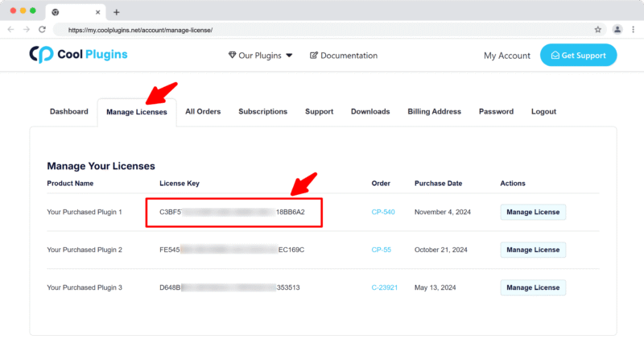Click the browser back arrow

pos(11,29)
